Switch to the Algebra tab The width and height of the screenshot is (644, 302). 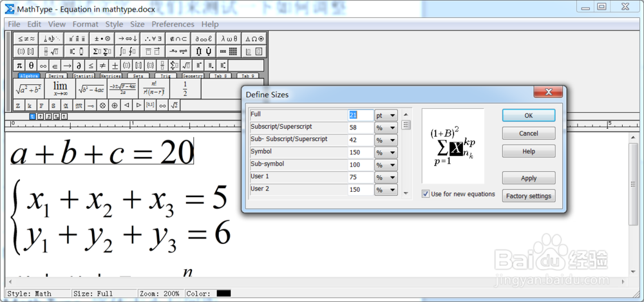pyautogui.click(x=29, y=76)
